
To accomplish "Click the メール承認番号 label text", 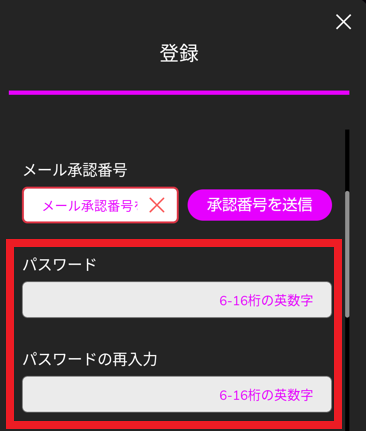I will click(x=75, y=170).
